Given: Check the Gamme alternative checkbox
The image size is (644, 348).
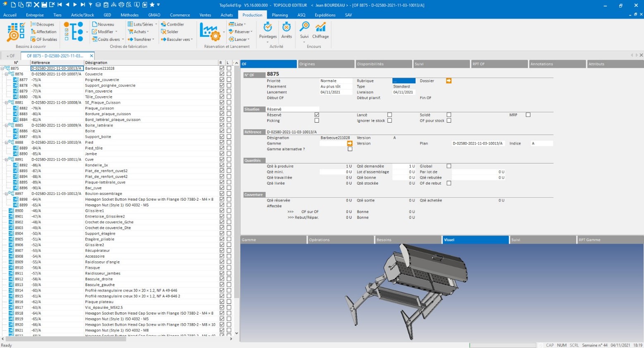Looking at the screenshot, I should point(350,149).
